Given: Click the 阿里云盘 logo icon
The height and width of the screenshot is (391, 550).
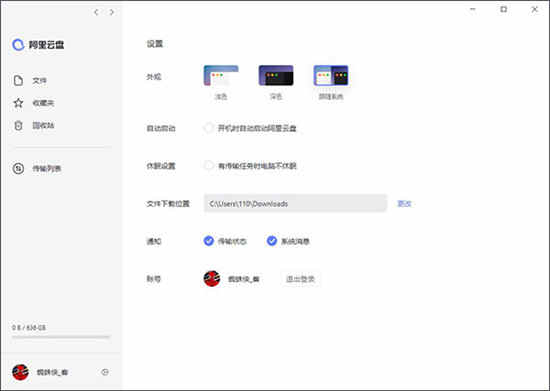Looking at the screenshot, I should point(18,45).
